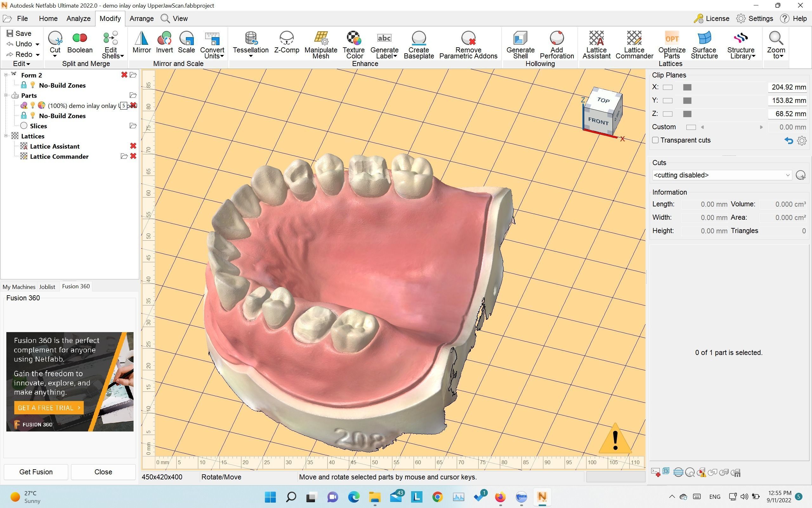Image resolution: width=812 pixels, height=508 pixels.
Task: Click the Mirror tool in the ribbon
Action: [x=141, y=42]
